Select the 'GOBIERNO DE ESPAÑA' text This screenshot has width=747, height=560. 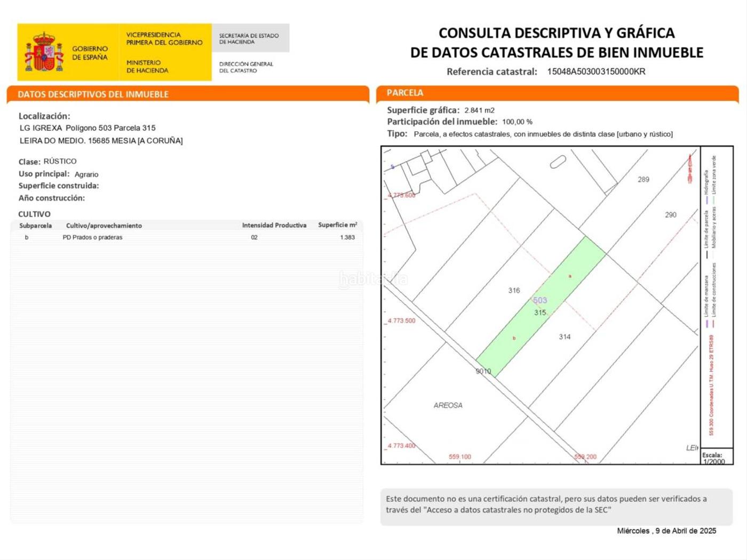[90, 53]
